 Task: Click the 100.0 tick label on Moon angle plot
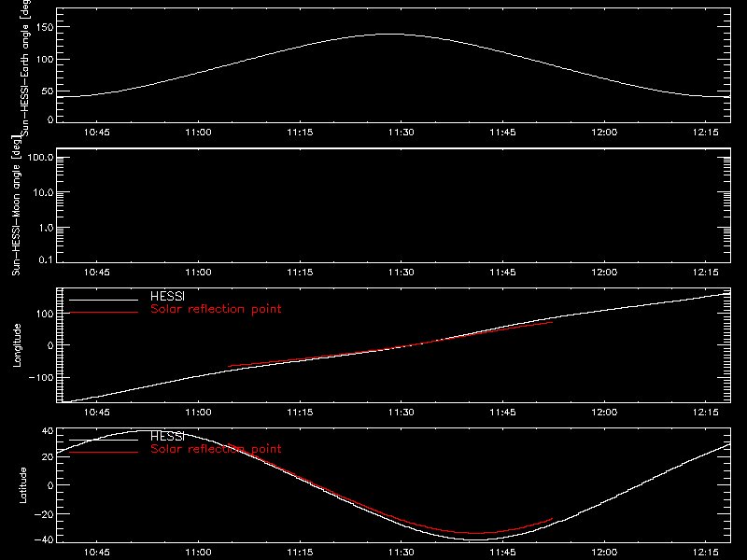click(40, 158)
